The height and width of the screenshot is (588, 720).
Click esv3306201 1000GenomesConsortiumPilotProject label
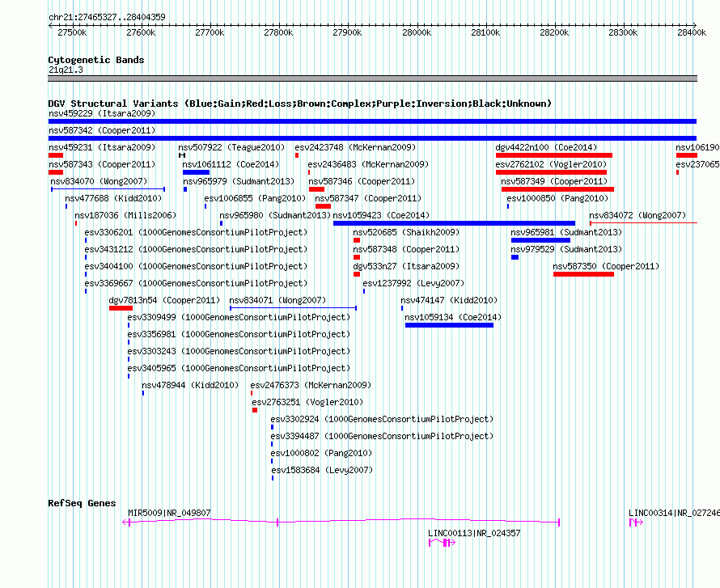tap(196, 232)
